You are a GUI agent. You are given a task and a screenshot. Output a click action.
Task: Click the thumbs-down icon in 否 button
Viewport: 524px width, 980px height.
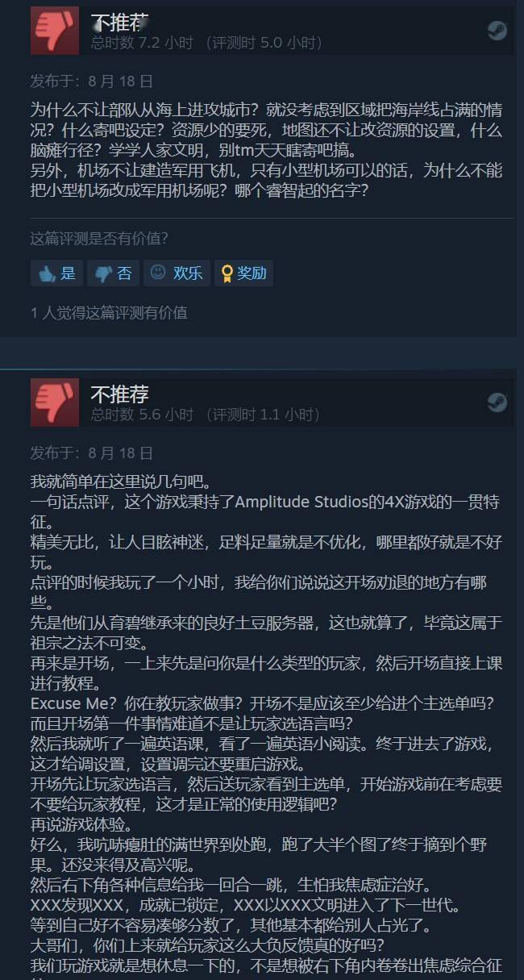103,274
